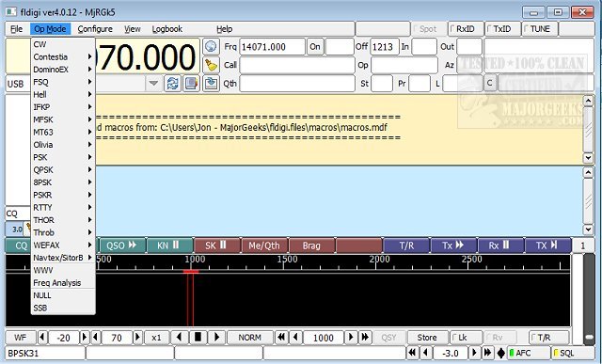
Task: Expand the DominoEX submenu
Action: (x=63, y=70)
